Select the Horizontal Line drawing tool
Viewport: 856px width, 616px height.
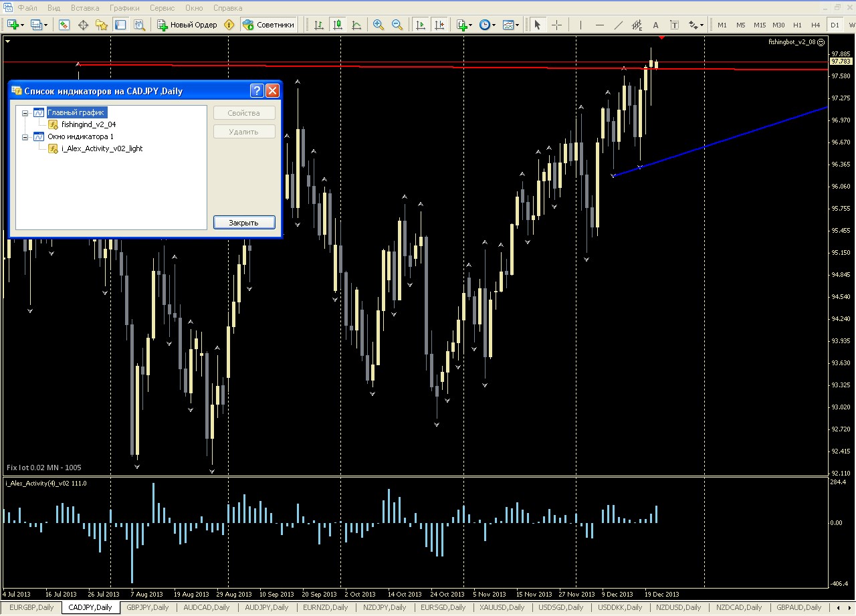click(x=599, y=25)
